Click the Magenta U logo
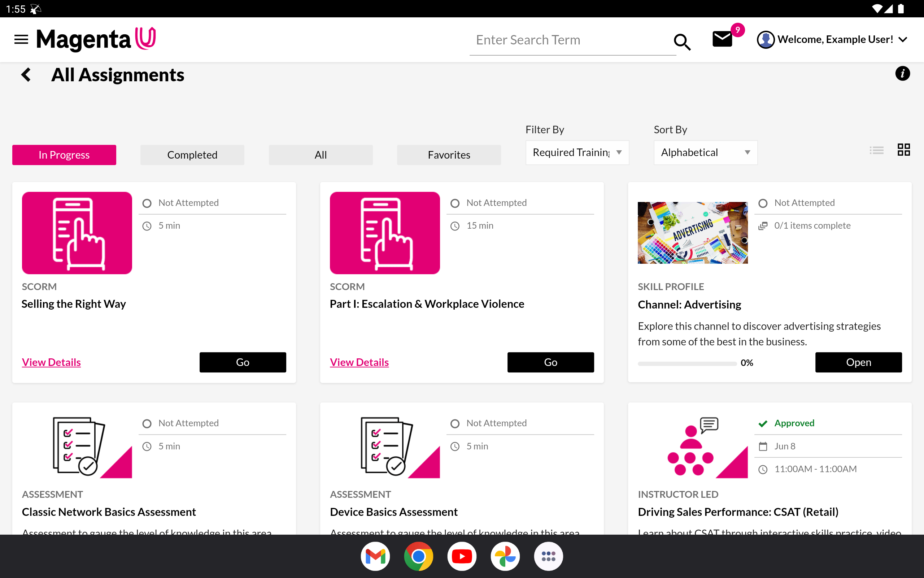 pyautogui.click(x=96, y=39)
